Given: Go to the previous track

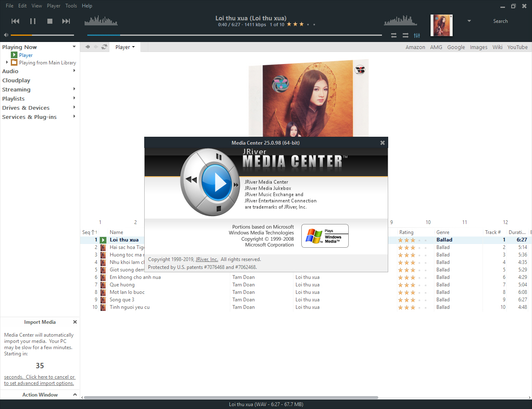Looking at the screenshot, I should (x=15, y=21).
